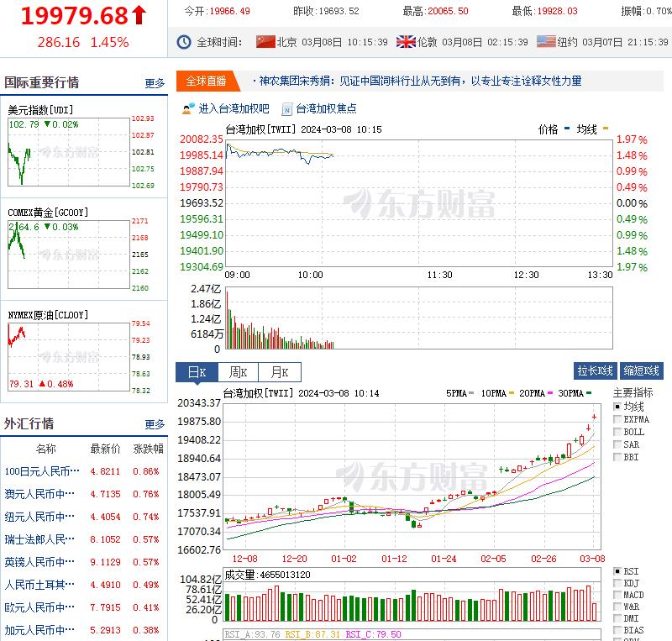Click the 昨收:19693.52 value

[326, 11]
